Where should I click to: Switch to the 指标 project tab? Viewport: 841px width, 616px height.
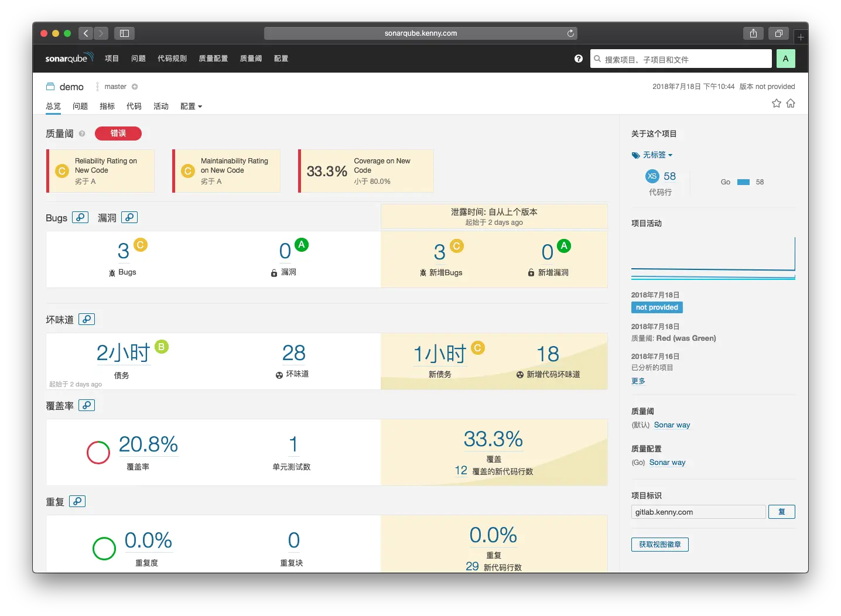[x=107, y=106]
